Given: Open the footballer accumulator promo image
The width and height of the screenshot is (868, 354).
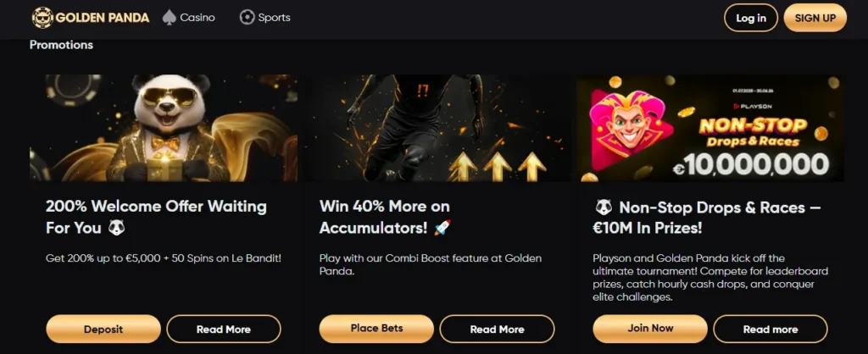Looking at the screenshot, I should (x=437, y=129).
